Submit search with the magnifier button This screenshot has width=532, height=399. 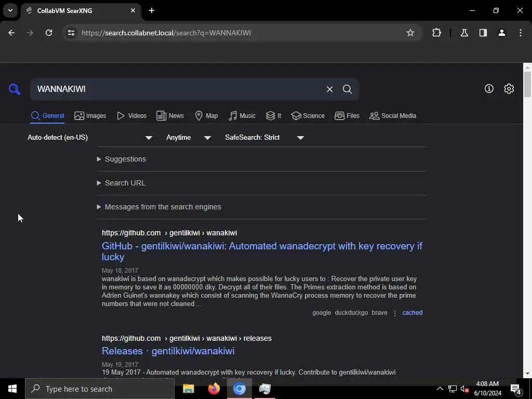[347, 89]
